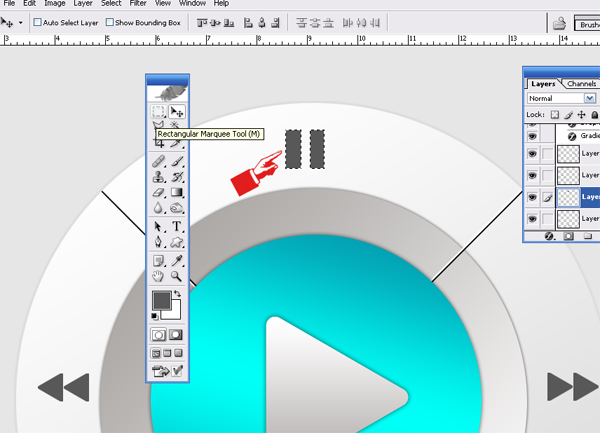This screenshot has height=433, width=600.
Task: Select the Clone Stamp tool
Action: (158, 177)
